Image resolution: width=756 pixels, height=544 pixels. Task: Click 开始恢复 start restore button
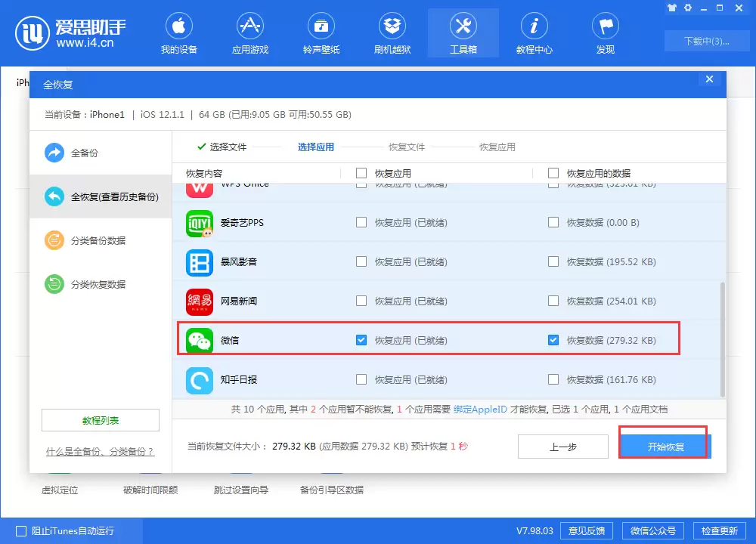(665, 447)
